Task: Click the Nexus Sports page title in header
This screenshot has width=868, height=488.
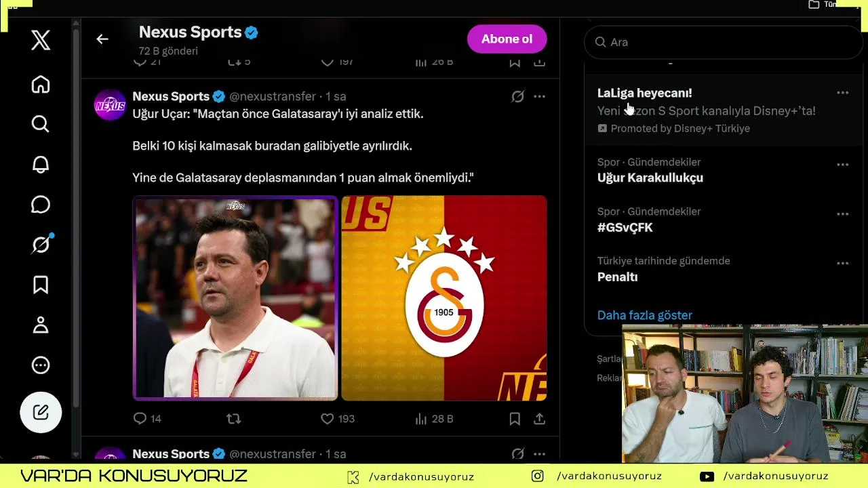Action: tap(190, 32)
